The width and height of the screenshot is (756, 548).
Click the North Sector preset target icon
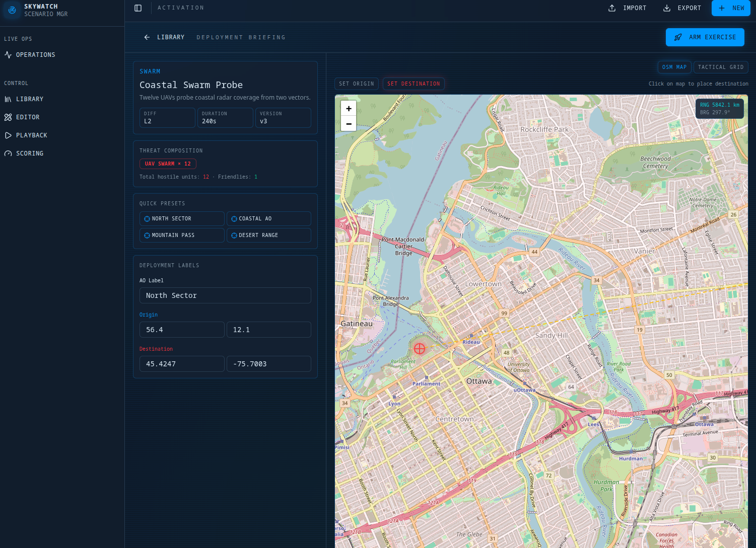click(x=147, y=219)
